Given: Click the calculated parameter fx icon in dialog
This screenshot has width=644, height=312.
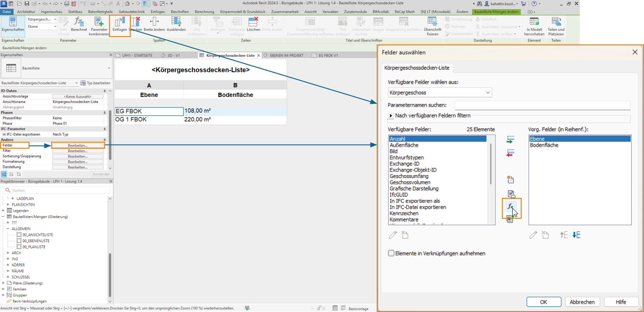Looking at the screenshot, I should point(510,206).
